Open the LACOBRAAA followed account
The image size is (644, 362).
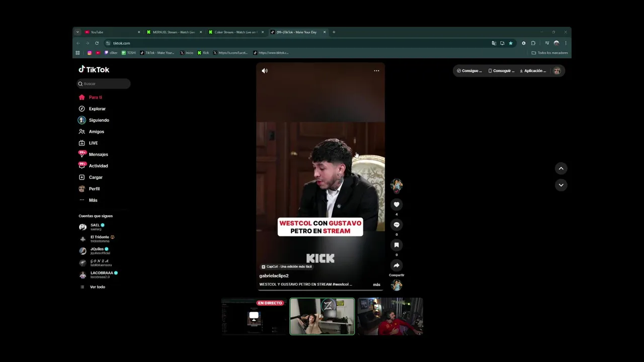coord(99,275)
